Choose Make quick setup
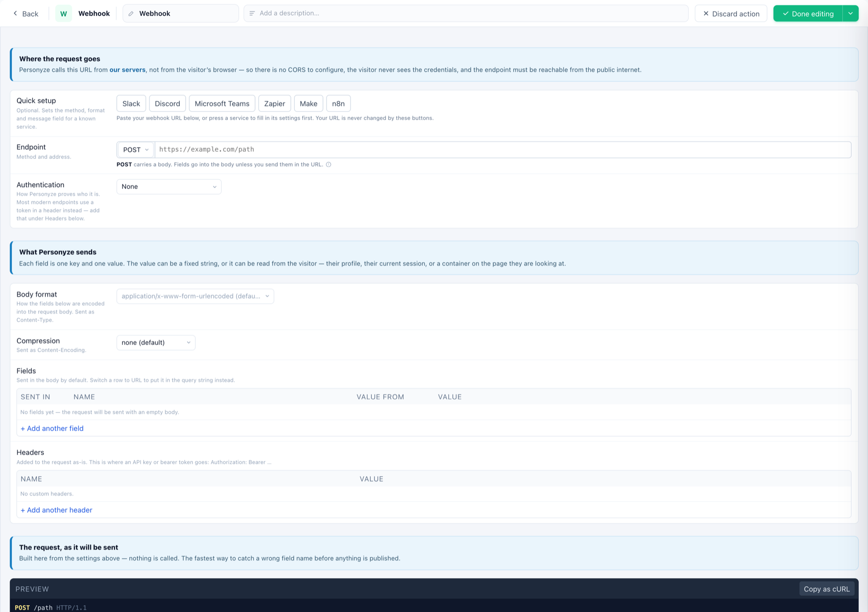Image resolution: width=868 pixels, height=612 pixels. click(x=309, y=104)
